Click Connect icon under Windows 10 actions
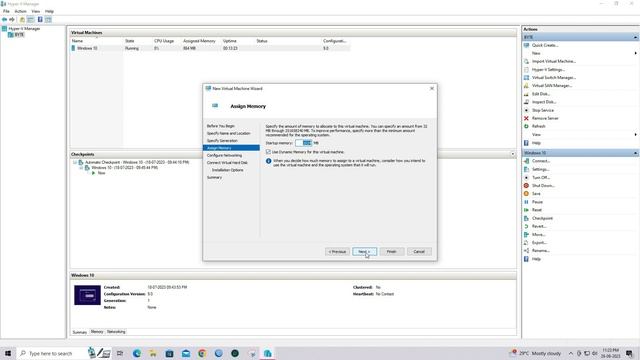The width and height of the screenshot is (640, 360). click(x=527, y=161)
